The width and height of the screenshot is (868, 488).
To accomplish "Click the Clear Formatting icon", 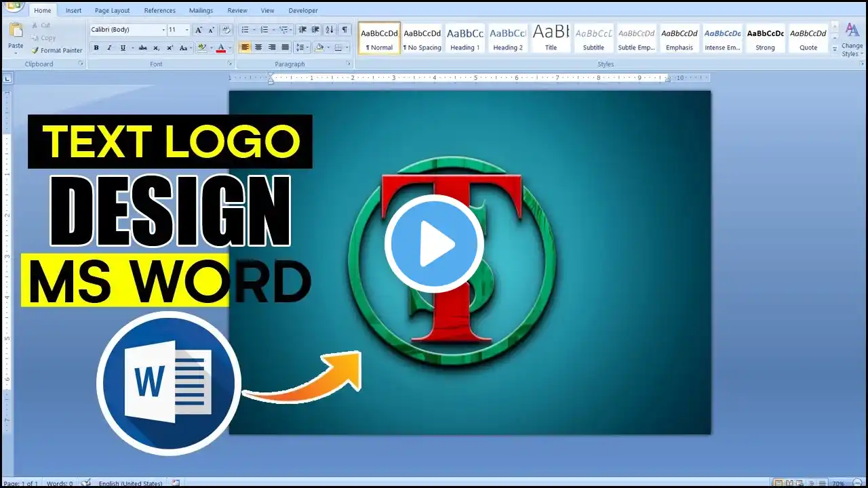I will (x=226, y=30).
